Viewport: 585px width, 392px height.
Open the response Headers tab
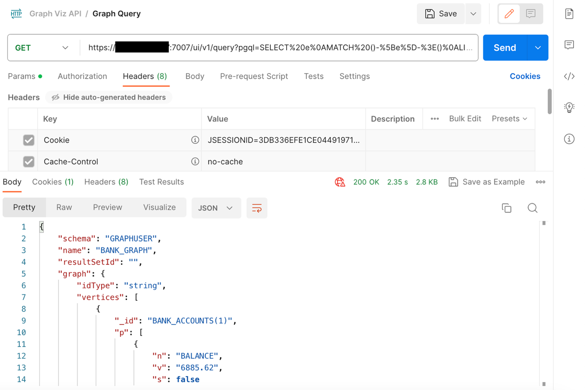coord(106,182)
